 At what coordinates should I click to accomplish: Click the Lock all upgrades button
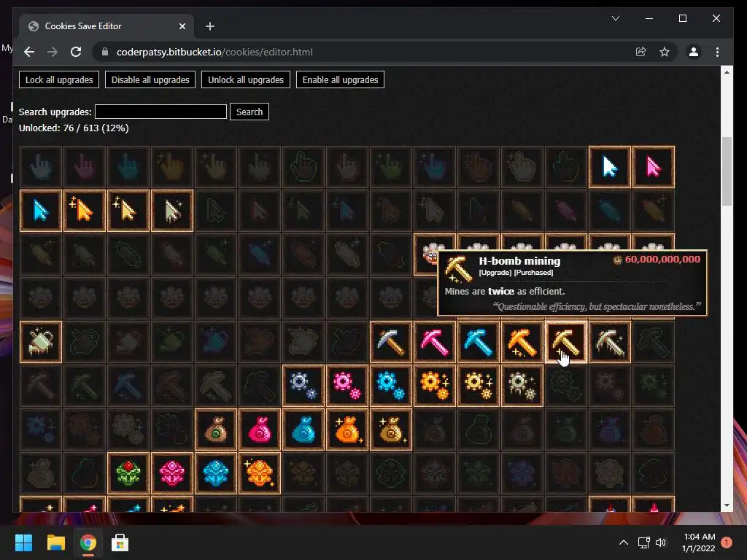[59, 79]
